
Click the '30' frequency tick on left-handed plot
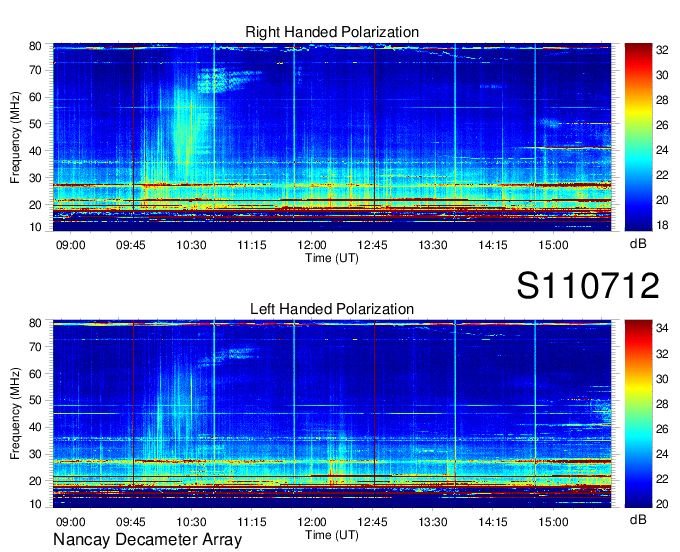click(x=35, y=454)
